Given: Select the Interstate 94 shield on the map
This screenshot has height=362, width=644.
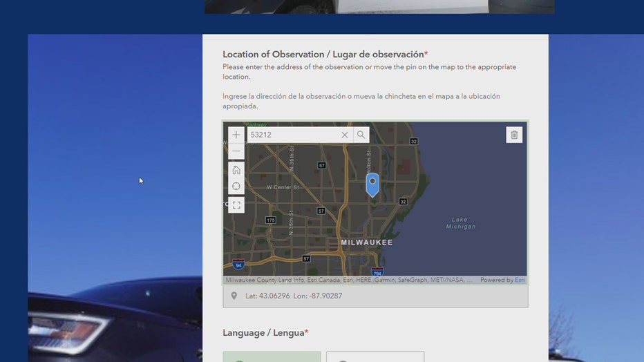Looking at the screenshot, I should pos(238,265).
